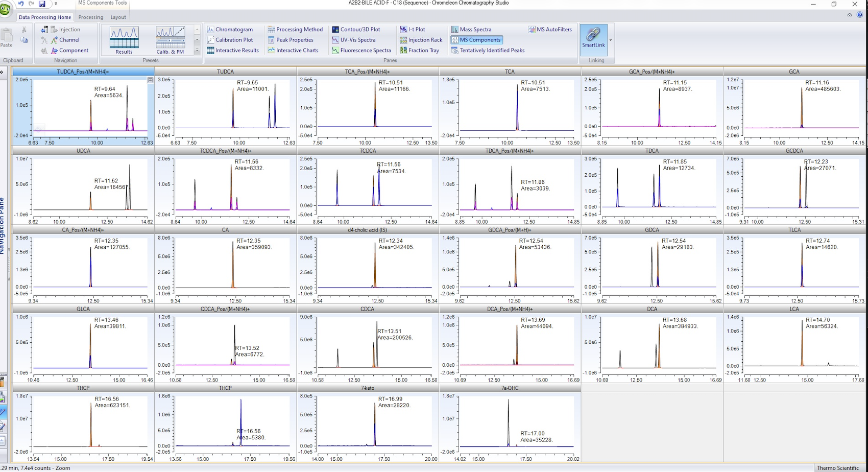Screen dimensions: 868x472
Task: Select the d4-cholic acid (IS) plot header
Action: [367, 230]
